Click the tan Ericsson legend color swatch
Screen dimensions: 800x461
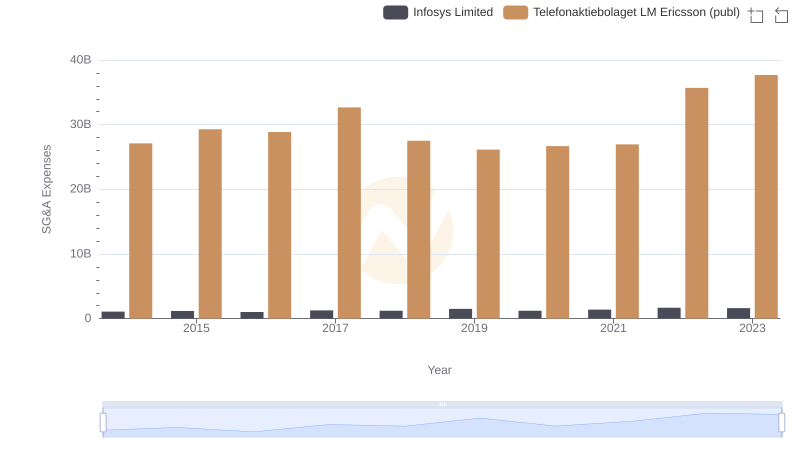[515, 12]
